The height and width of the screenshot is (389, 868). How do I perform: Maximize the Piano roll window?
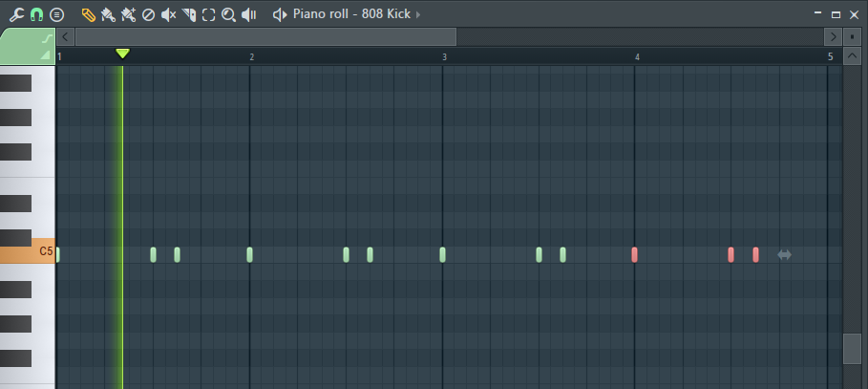[x=836, y=14]
